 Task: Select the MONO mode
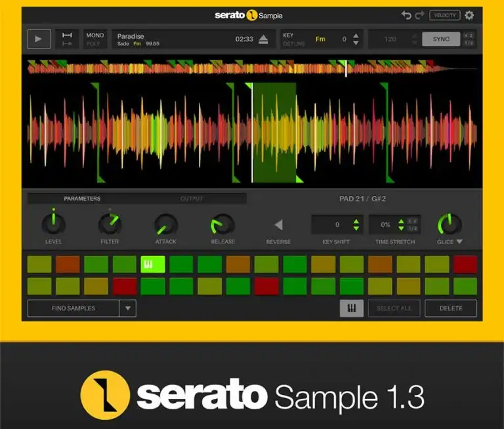point(94,35)
